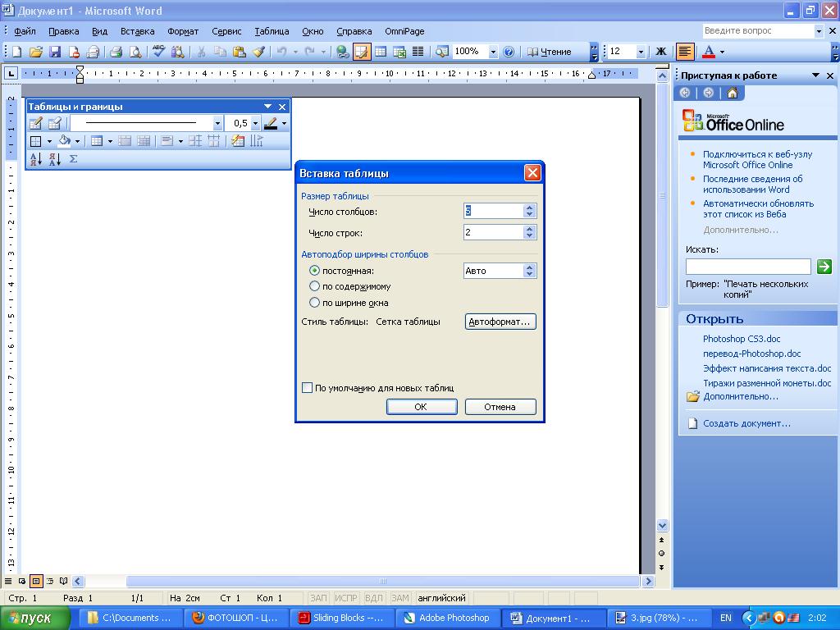Image resolution: width=840 pixels, height=630 pixels.
Task: Click OK in the Вставка таблицы dialog
Action: [421, 407]
